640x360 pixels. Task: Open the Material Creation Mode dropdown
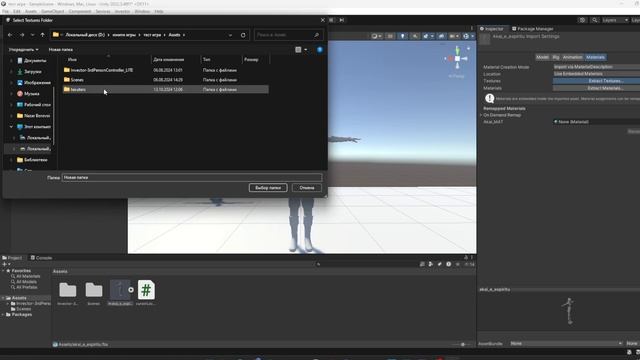pyautogui.click(x=596, y=67)
